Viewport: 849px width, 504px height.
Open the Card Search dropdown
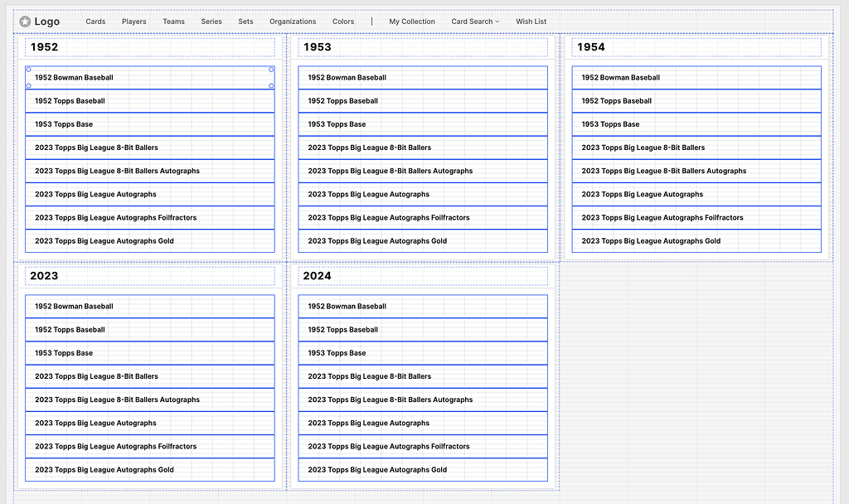[x=474, y=22]
